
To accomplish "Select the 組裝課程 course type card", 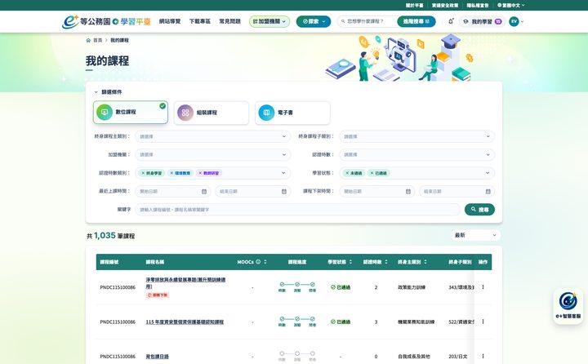I will click(x=212, y=113).
